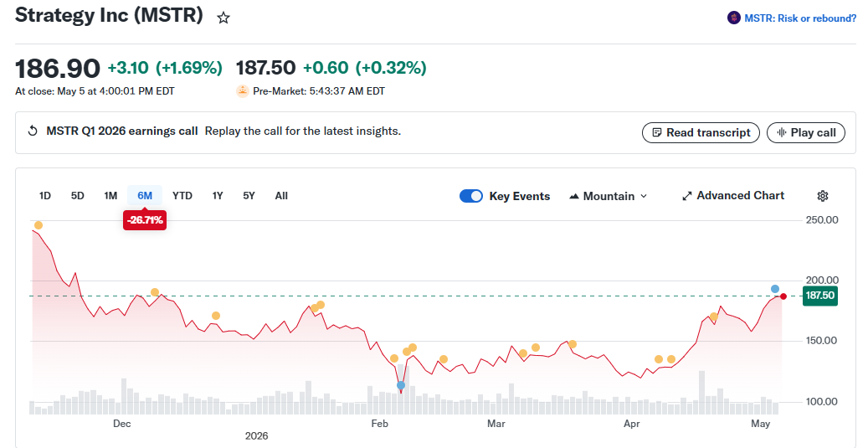The width and height of the screenshot is (868, 448).
Task: Click the mountain icon for chart type
Action: pos(574,196)
